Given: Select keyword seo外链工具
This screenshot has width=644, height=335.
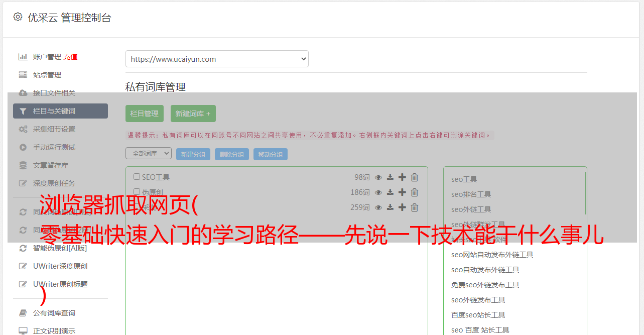Looking at the screenshot, I should click(x=471, y=209).
